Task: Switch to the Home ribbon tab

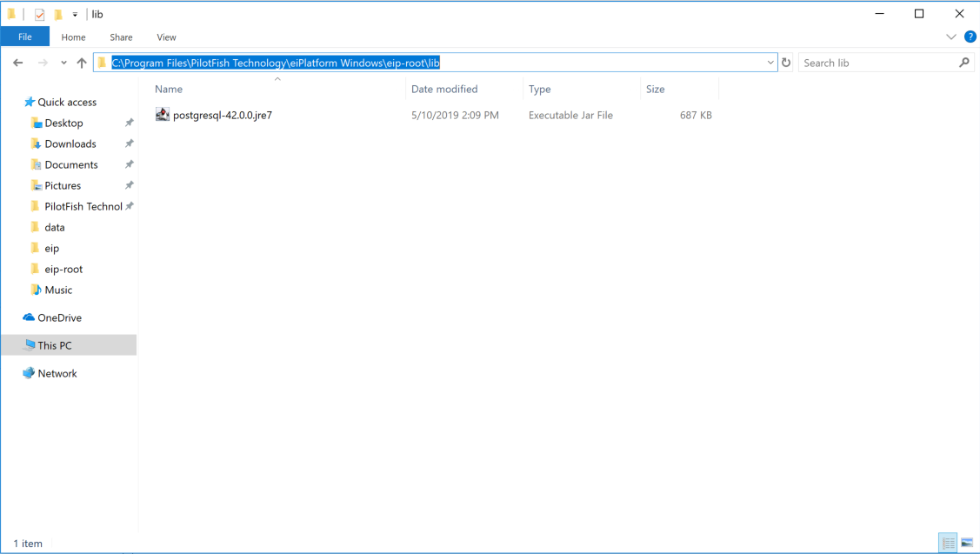Action: (73, 37)
